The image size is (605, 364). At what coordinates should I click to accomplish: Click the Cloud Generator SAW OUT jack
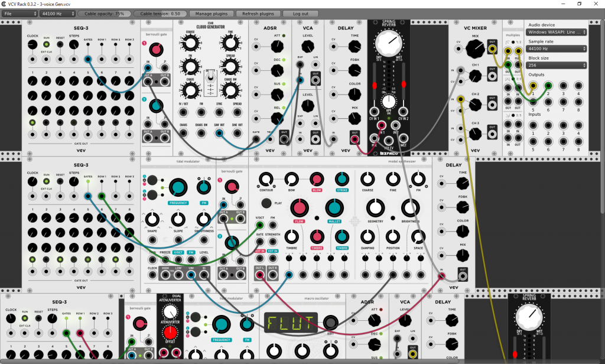pos(219,133)
